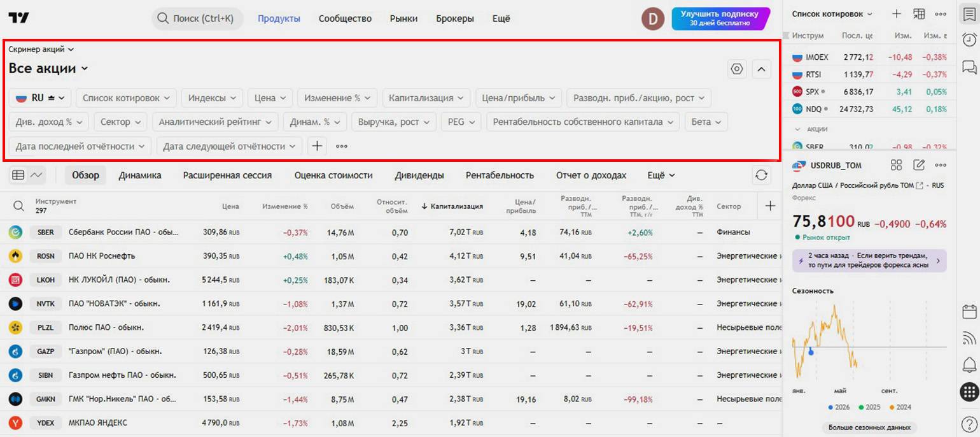
Task: Collapse the filters panel with chevron up
Action: point(761,69)
